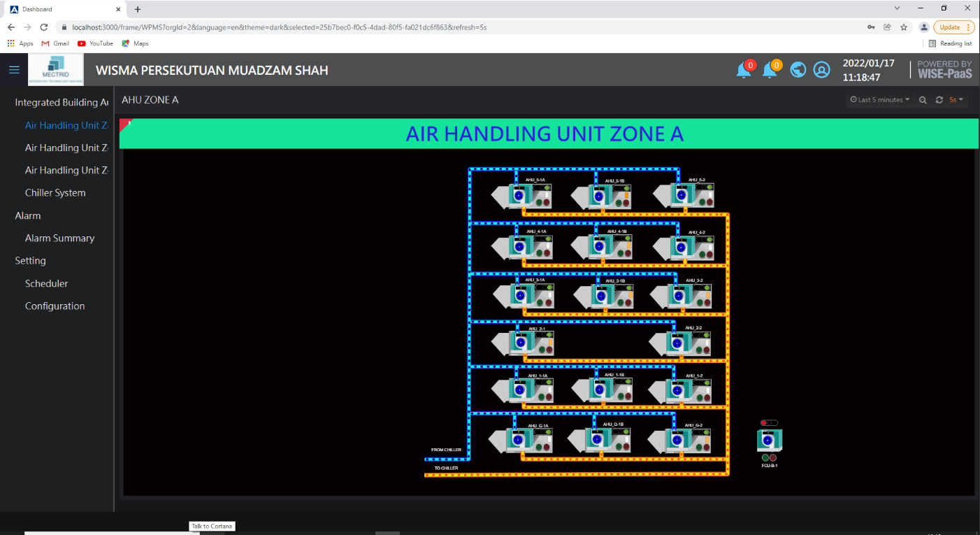Go to Alarm Summary in the sidebar
Image resolution: width=980 pixels, height=535 pixels.
[59, 238]
